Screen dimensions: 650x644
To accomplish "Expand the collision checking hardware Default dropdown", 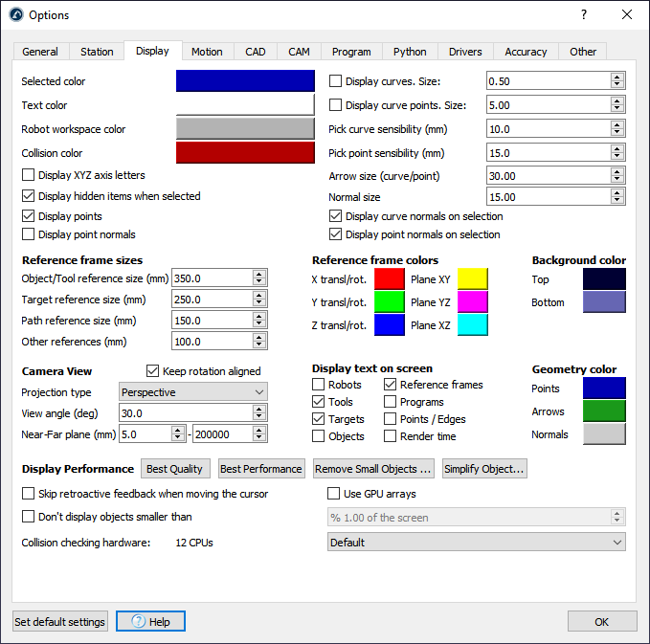I will [x=476, y=543].
